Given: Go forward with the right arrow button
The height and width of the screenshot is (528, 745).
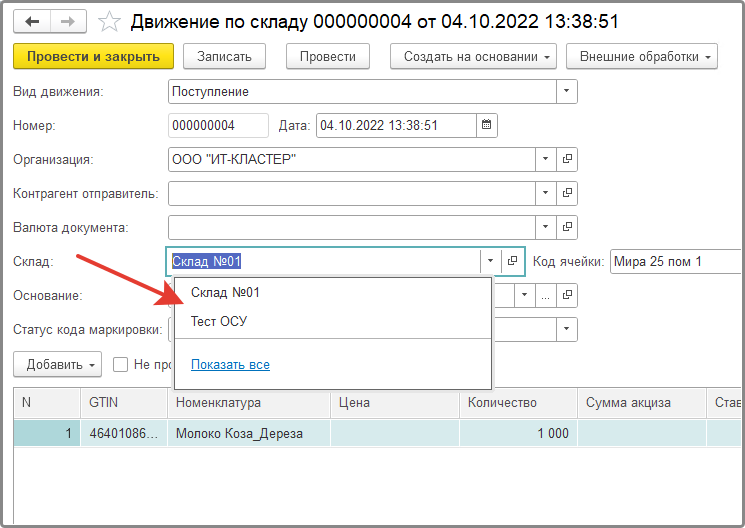Looking at the screenshot, I should pos(68,21).
